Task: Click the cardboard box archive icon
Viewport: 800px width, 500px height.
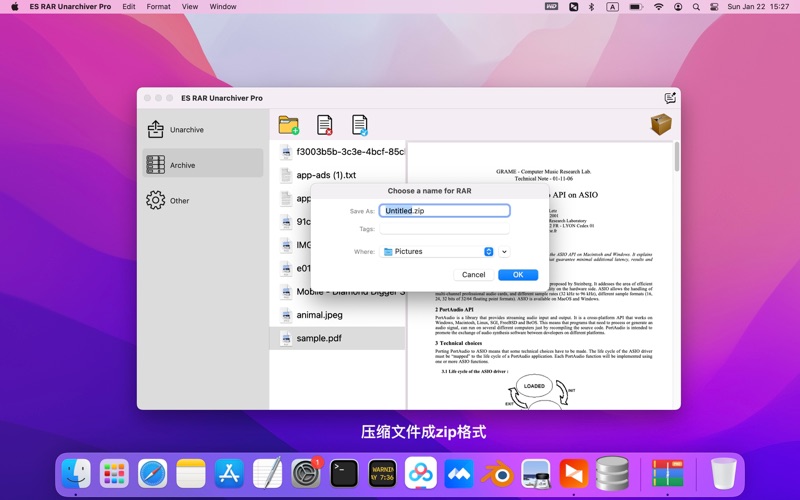Action: click(661, 124)
